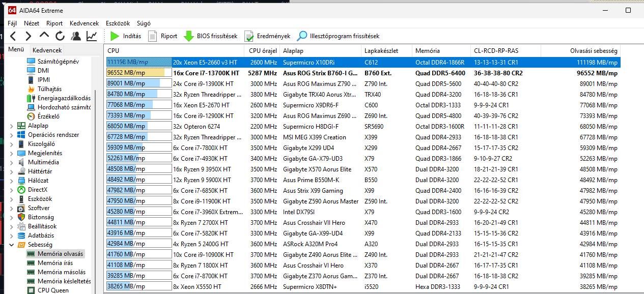Click Illesztőprogram frissítések search button

pos(339,36)
